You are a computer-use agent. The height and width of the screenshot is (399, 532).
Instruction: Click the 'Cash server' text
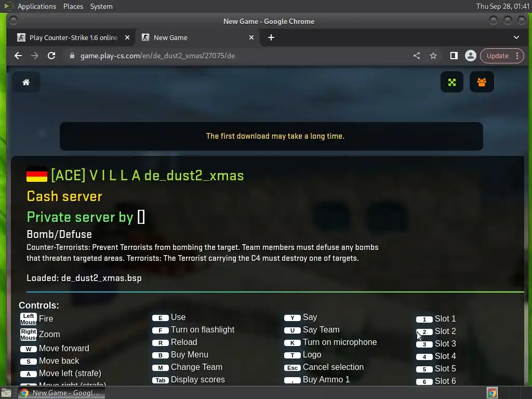point(64,196)
